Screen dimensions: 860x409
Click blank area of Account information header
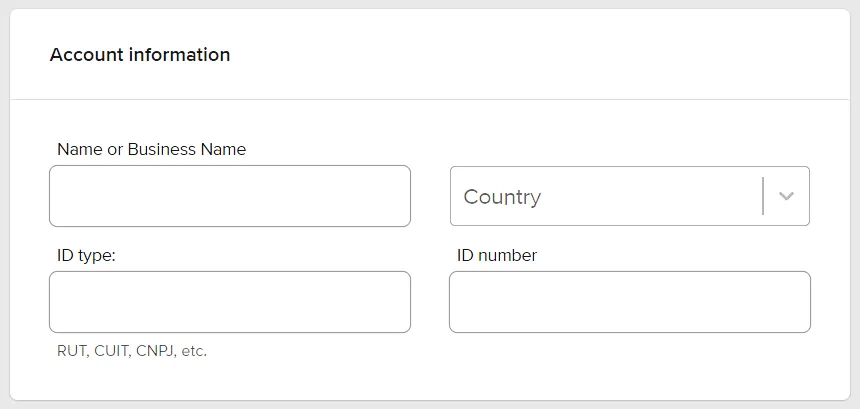click(x=538, y=55)
